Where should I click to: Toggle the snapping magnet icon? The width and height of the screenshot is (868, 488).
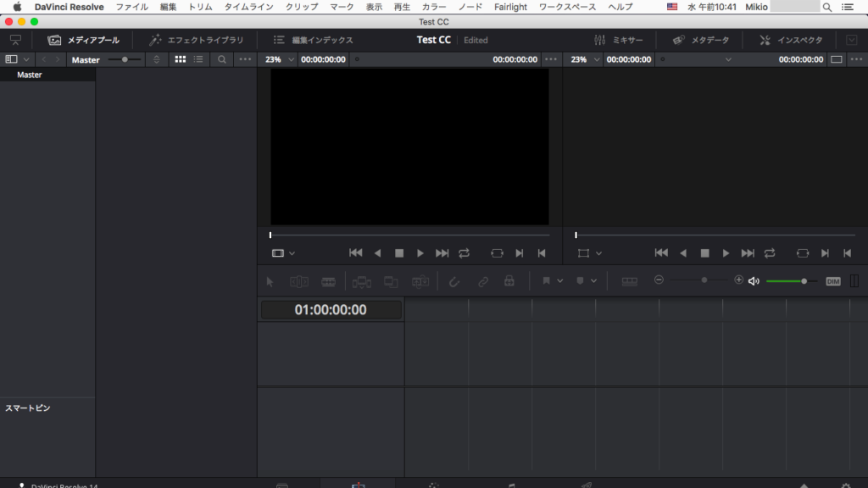[x=453, y=281]
